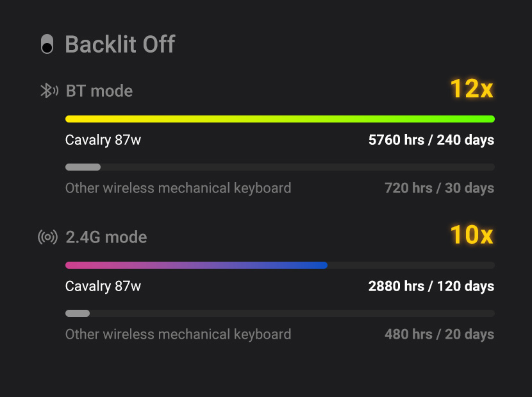Viewport: 532px width, 397px height.
Task: Toggle the Backlit Off switch icon
Action: (47, 45)
